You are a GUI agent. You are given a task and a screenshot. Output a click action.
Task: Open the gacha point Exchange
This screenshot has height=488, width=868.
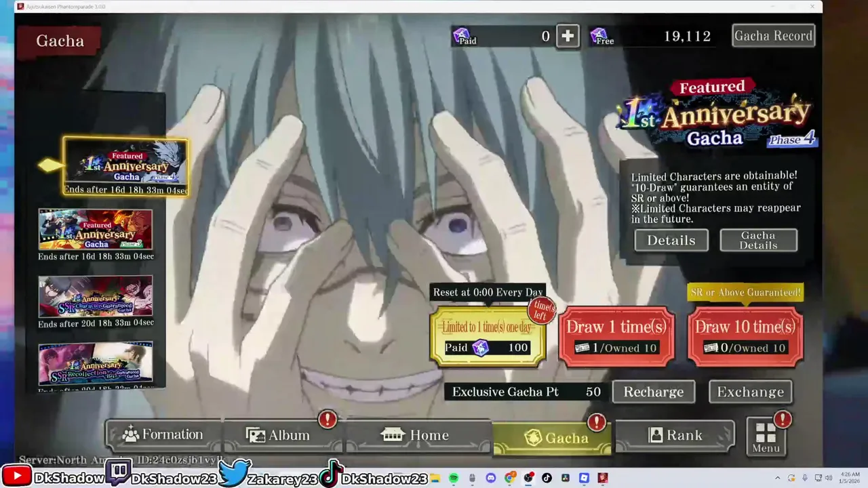coord(750,392)
